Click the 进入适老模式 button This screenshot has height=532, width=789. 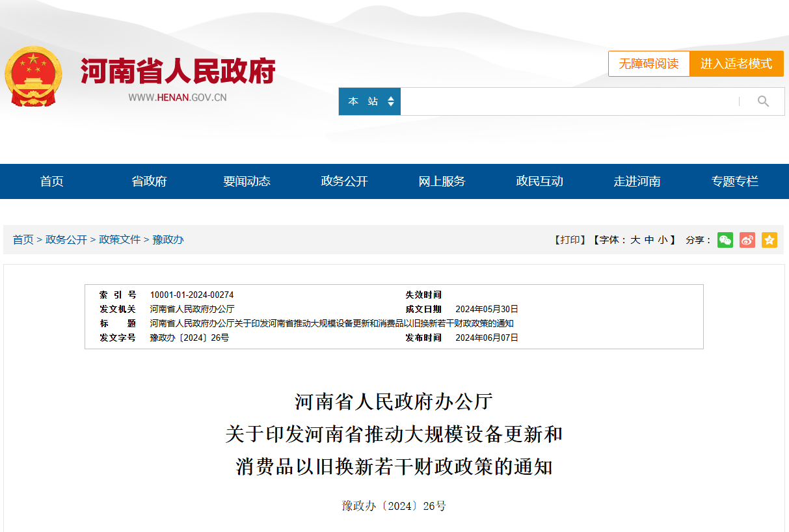[736, 64]
